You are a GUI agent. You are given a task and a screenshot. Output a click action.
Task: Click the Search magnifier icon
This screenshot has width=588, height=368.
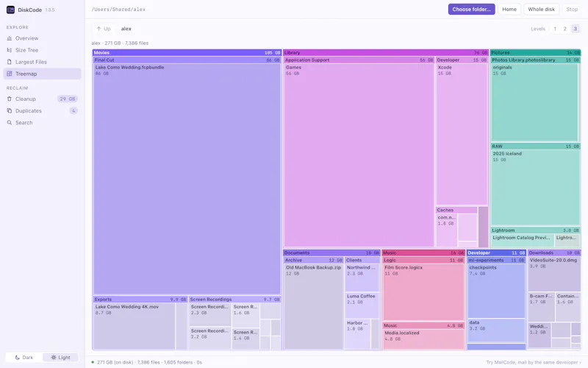10,122
